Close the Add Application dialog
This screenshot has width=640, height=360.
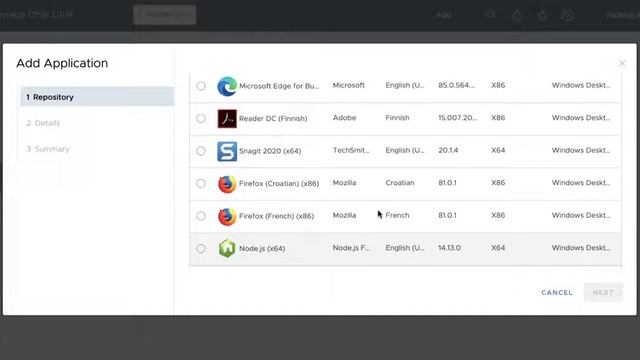click(x=622, y=63)
